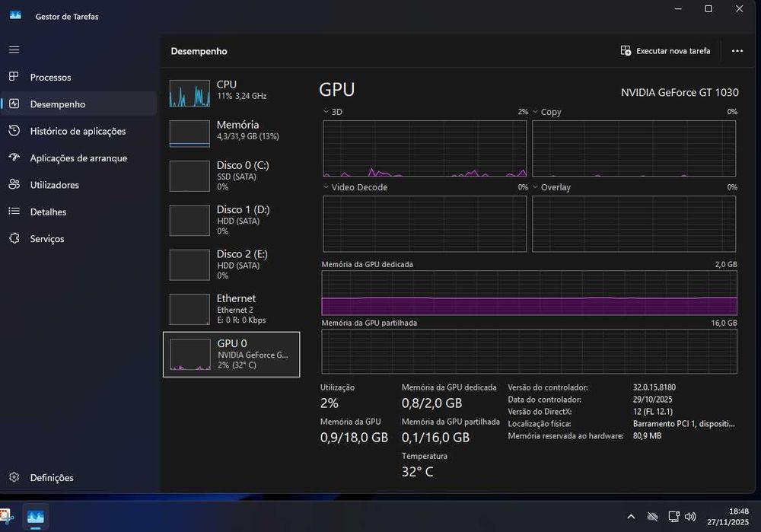Click the Utilização 2% value
The width and height of the screenshot is (761, 532).
329,403
